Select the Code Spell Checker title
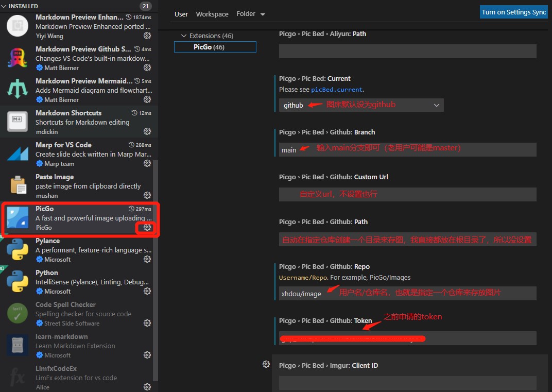 click(65, 304)
